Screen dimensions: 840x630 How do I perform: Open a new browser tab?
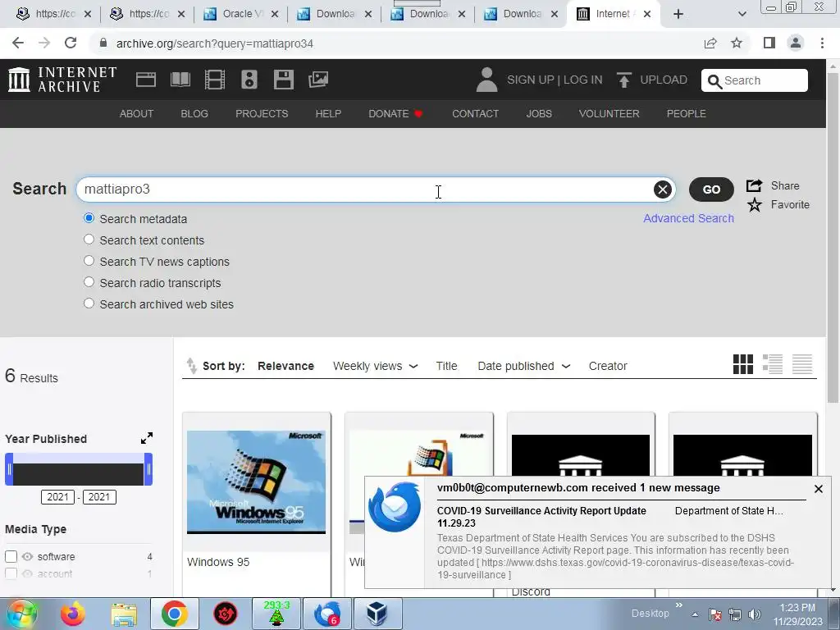pyautogui.click(x=678, y=14)
